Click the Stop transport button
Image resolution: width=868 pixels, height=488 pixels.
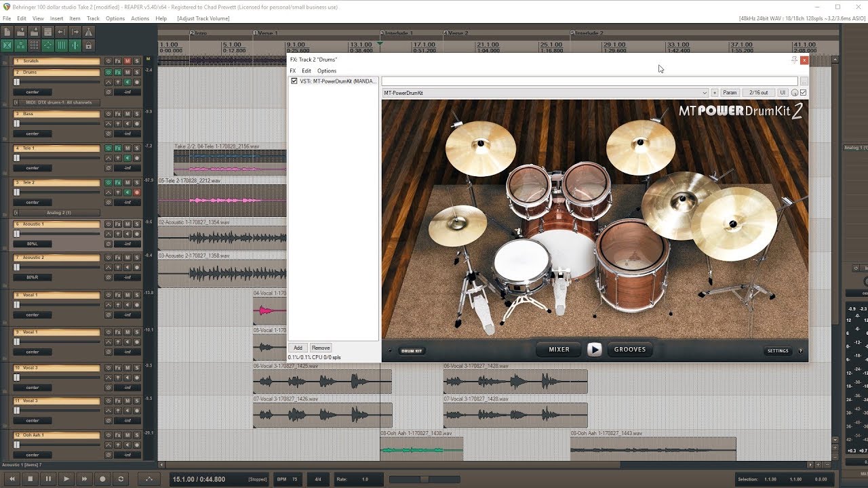[30, 479]
